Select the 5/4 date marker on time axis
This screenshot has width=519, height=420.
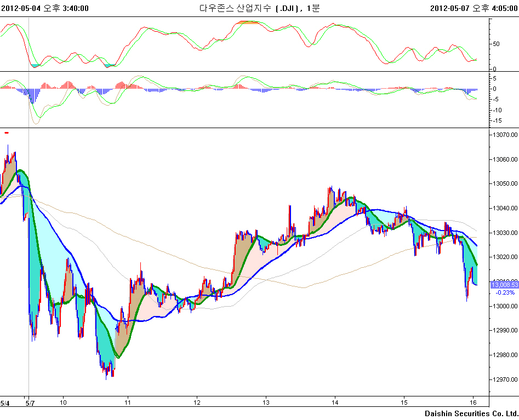pyautogui.click(x=5, y=402)
